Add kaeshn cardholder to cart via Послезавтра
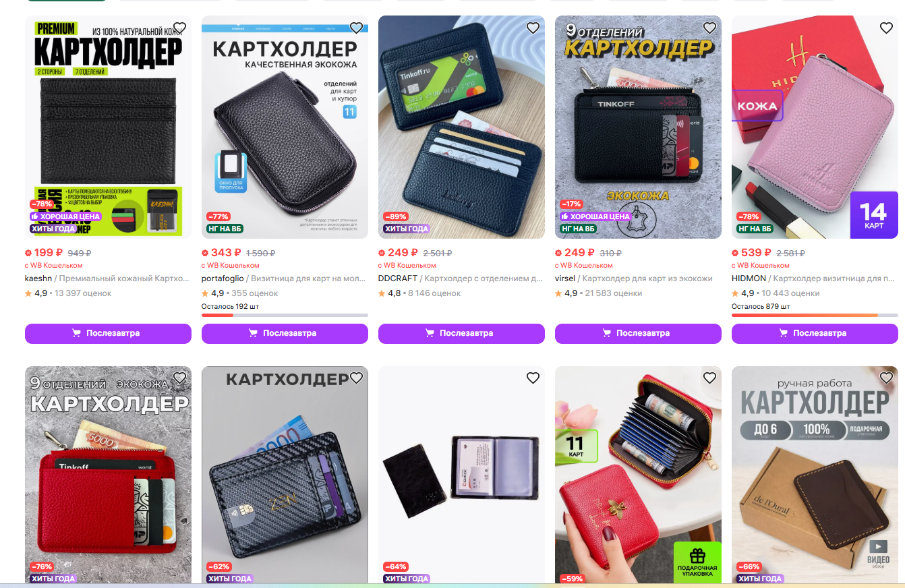 [108, 333]
